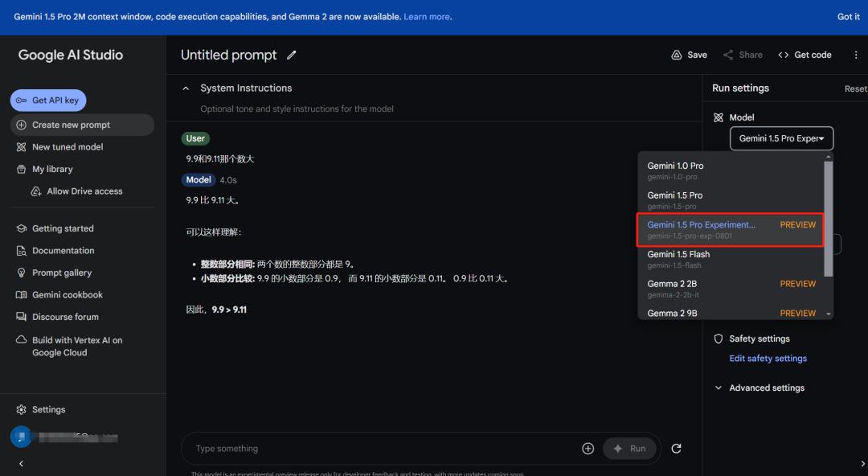Click the plus icon to attach content

tap(588, 448)
